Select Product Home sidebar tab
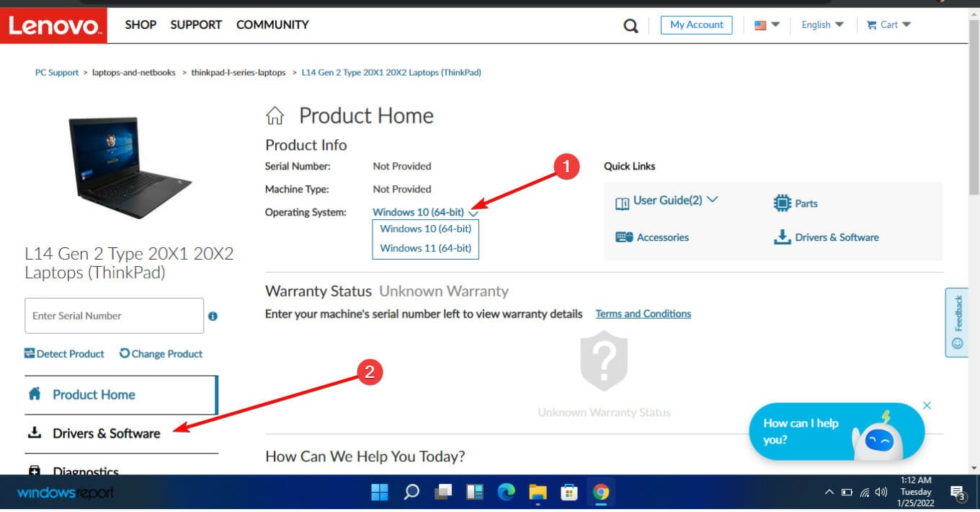Viewport: 980px width, 512px height. [x=121, y=395]
